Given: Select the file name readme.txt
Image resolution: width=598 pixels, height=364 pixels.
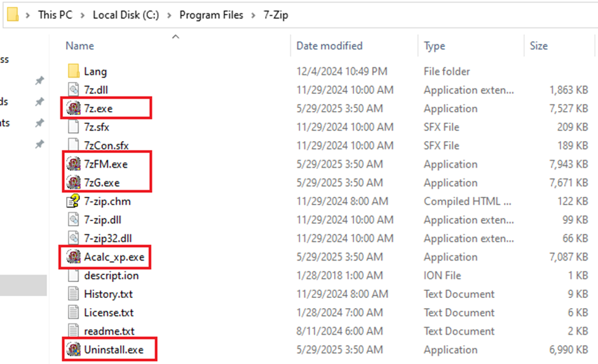Looking at the screenshot, I should (109, 331).
